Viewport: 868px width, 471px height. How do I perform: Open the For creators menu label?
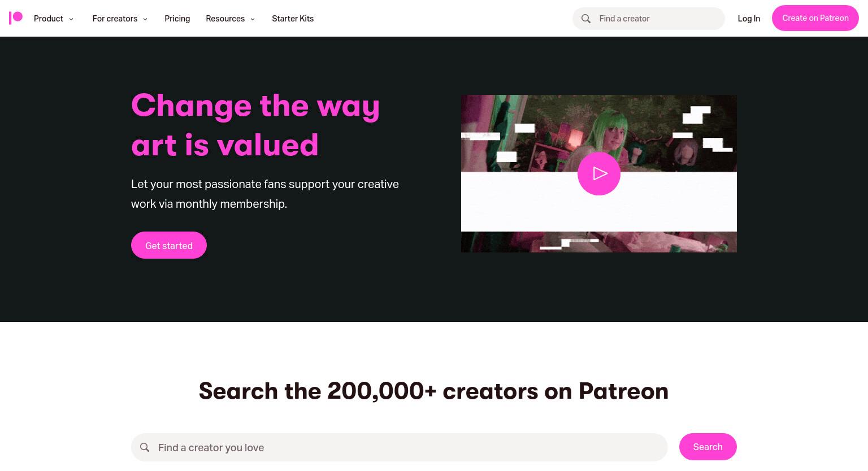[115, 19]
